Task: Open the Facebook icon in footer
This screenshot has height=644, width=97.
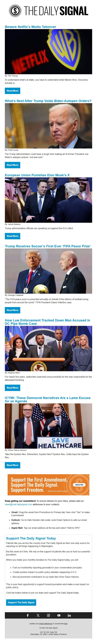Action: [x=28, y=615]
